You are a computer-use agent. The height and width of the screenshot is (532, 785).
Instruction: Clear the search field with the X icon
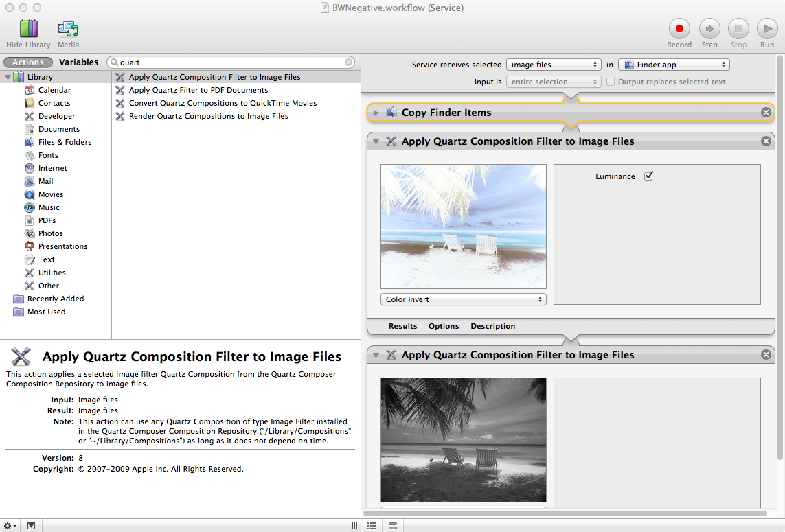click(348, 62)
